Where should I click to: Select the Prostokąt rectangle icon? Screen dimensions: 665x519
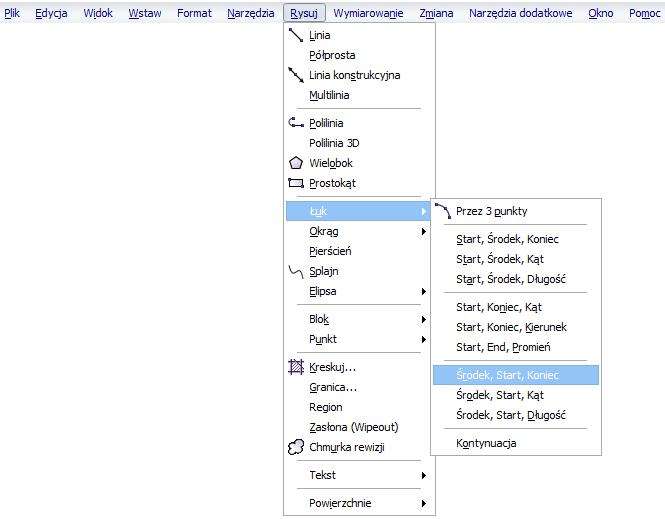(296, 183)
